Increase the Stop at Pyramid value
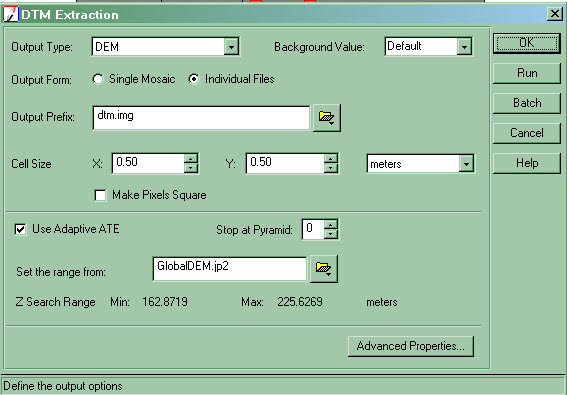567x395 pixels. pos(331,224)
